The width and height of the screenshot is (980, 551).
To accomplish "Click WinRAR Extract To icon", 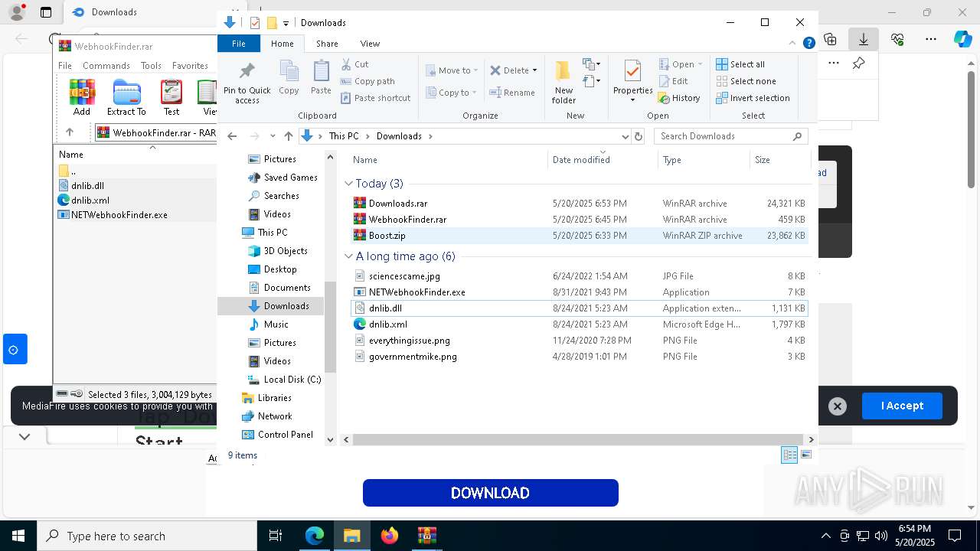I will click(126, 98).
